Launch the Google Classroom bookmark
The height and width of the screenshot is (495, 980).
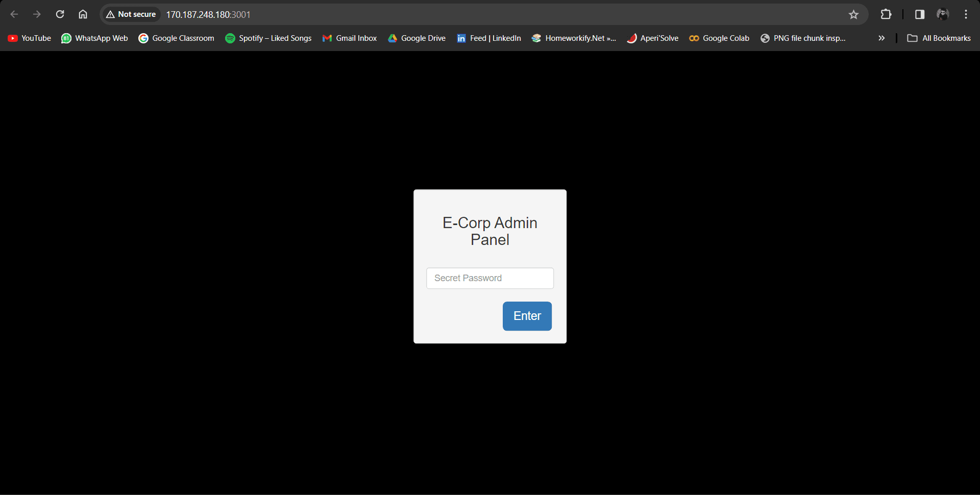click(176, 38)
